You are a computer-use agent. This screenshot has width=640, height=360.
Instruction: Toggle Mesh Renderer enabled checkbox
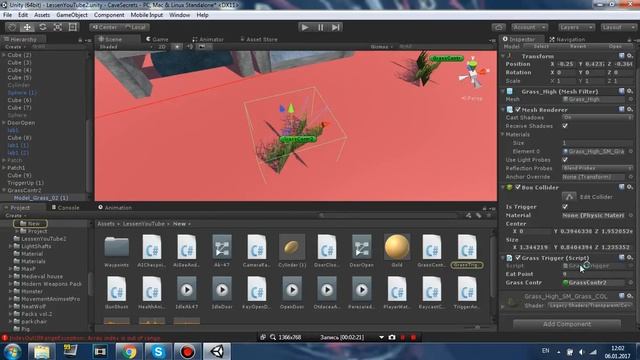518,110
